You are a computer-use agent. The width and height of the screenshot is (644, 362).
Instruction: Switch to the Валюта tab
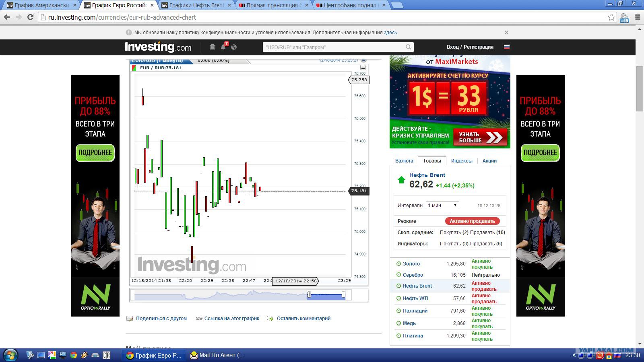(x=404, y=160)
